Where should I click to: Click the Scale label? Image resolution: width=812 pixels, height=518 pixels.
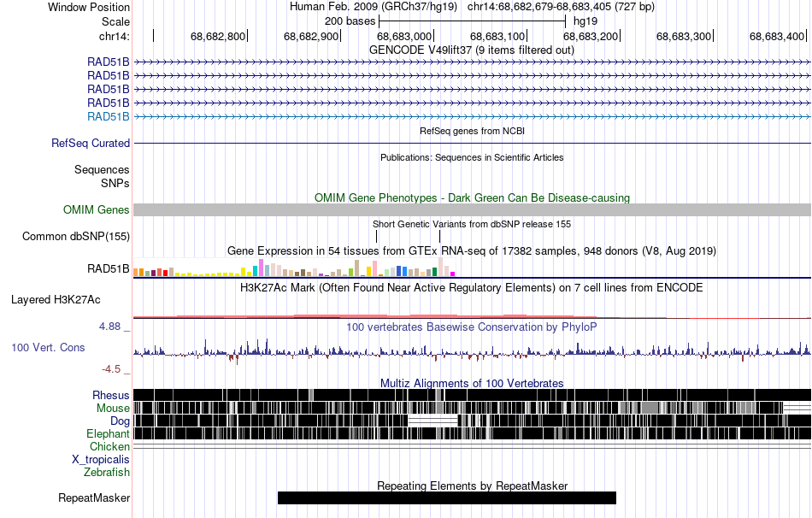[x=115, y=21]
